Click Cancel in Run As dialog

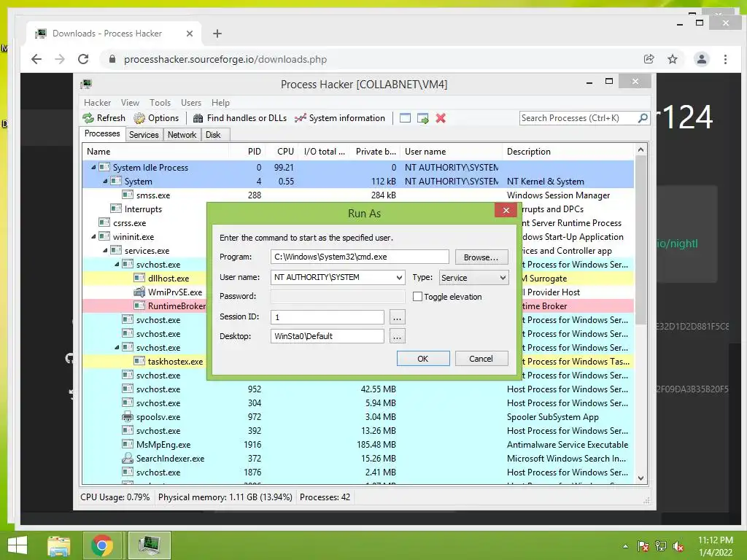(x=481, y=359)
